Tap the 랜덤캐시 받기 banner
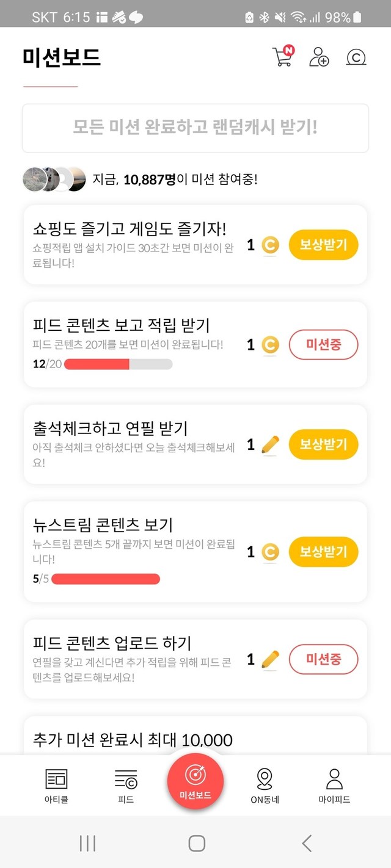Screen dimensions: 391x868 click(x=195, y=128)
